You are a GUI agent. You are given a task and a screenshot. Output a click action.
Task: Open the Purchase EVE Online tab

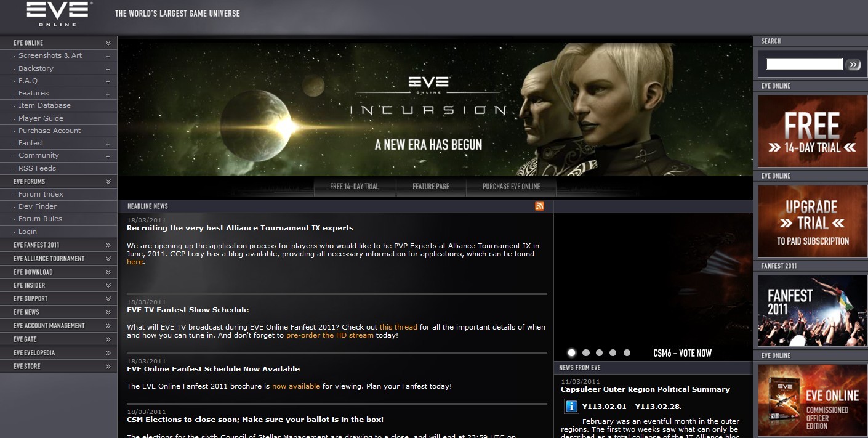click(511, 187)
